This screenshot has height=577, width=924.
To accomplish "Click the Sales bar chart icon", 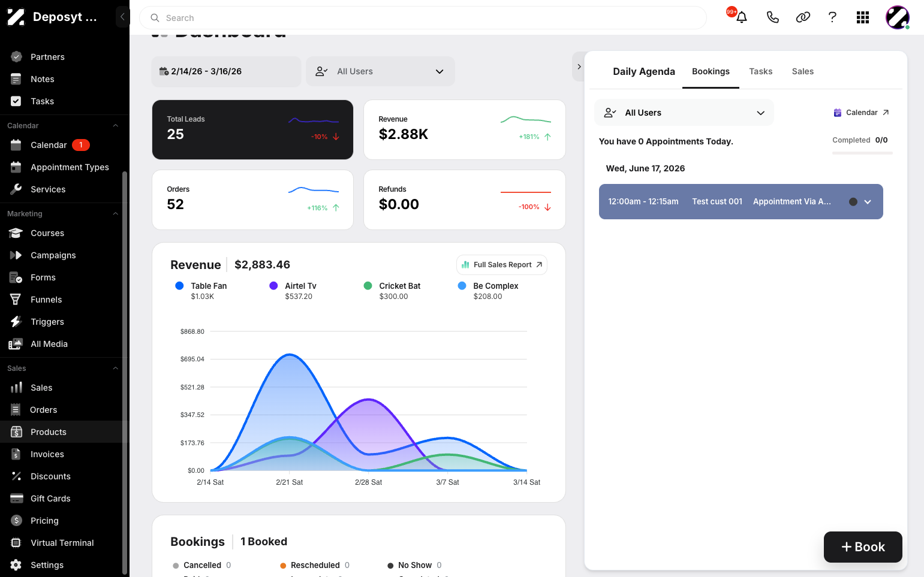I will (x=16, y=388).
